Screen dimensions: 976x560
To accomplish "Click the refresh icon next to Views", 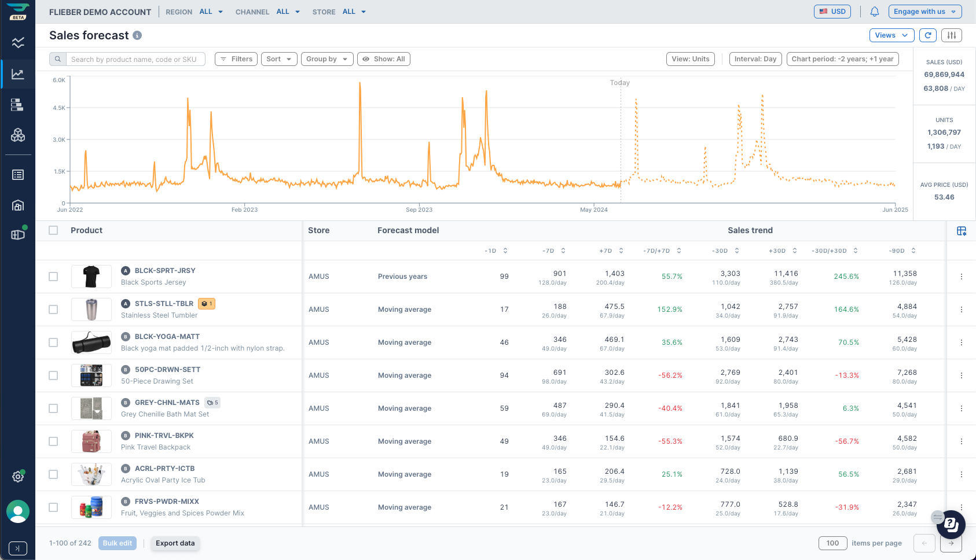I will pos(928,35).
